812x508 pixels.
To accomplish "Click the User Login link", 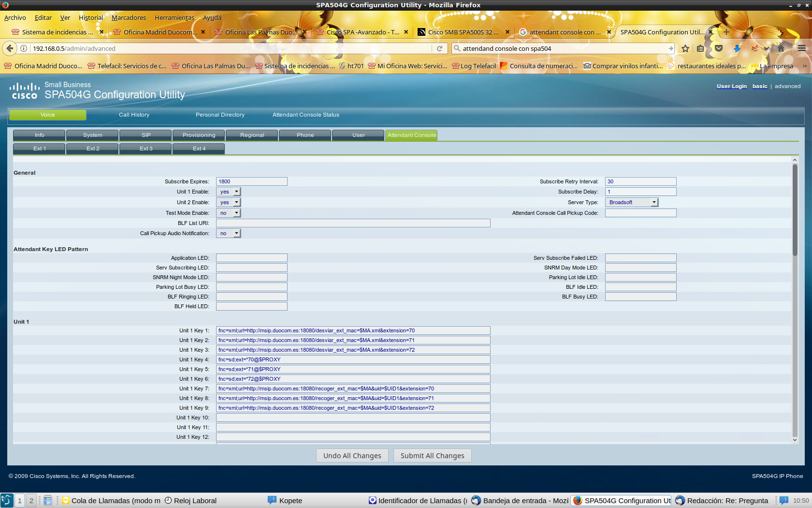I will point(731,86).
